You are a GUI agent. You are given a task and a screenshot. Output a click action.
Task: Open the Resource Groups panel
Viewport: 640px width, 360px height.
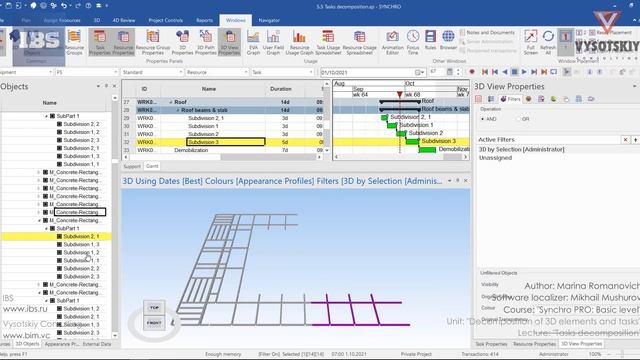74,42
